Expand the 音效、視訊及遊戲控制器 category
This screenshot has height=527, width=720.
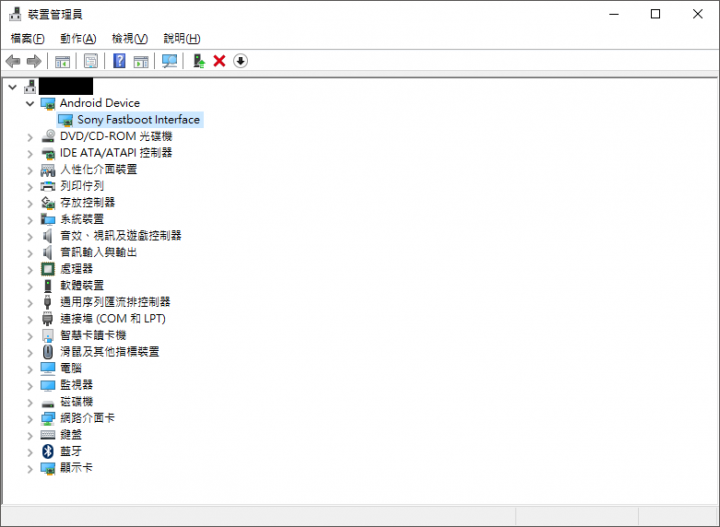[30, 236]
